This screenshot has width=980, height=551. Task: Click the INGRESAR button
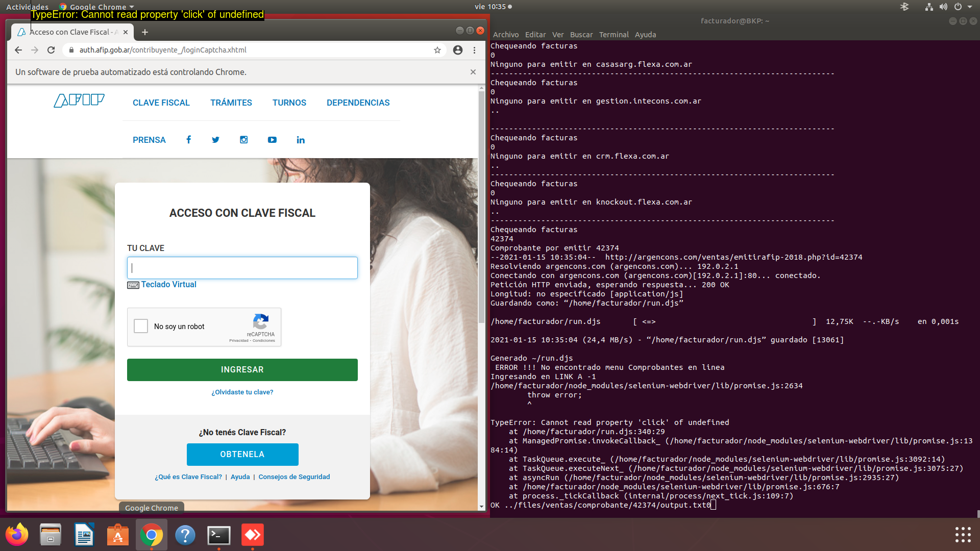pos(242,370)
